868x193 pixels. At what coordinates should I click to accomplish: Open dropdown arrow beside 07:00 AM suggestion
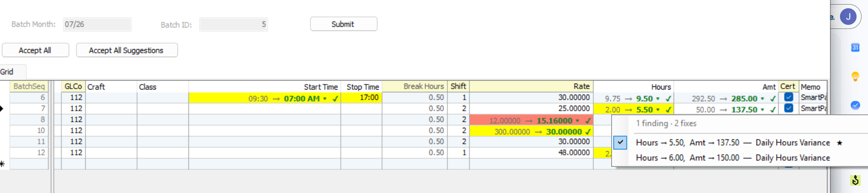tap(325, 99)
